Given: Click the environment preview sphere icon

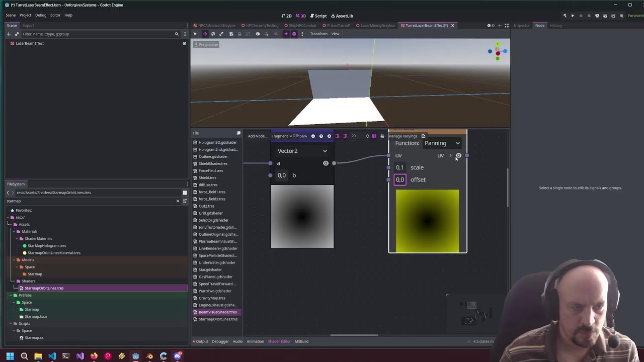Looking at the screenshot, I should (x=294, y=34).
